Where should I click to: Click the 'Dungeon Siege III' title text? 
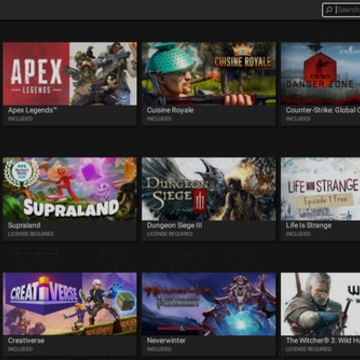tap(174, 226)
